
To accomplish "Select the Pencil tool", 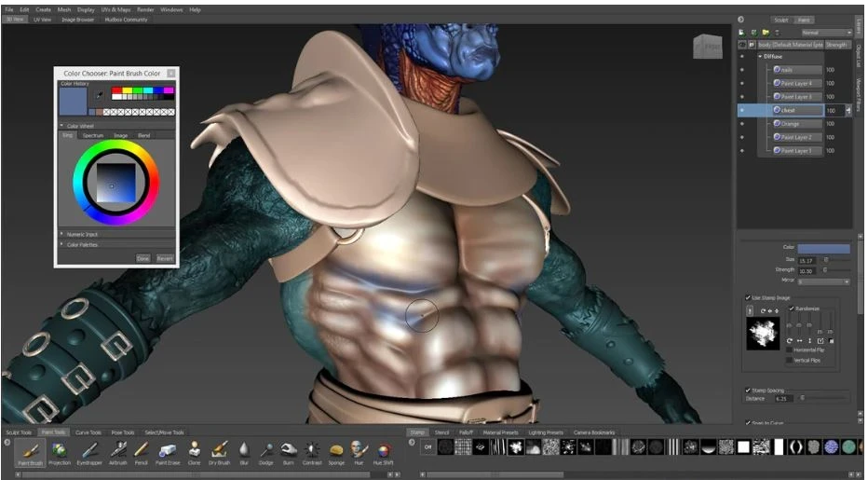I will [142, 453].
